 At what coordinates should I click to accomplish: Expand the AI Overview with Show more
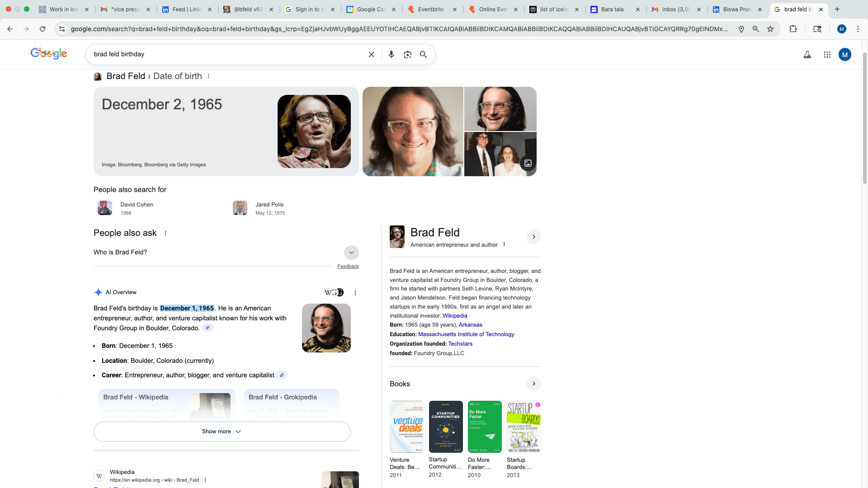222,432
